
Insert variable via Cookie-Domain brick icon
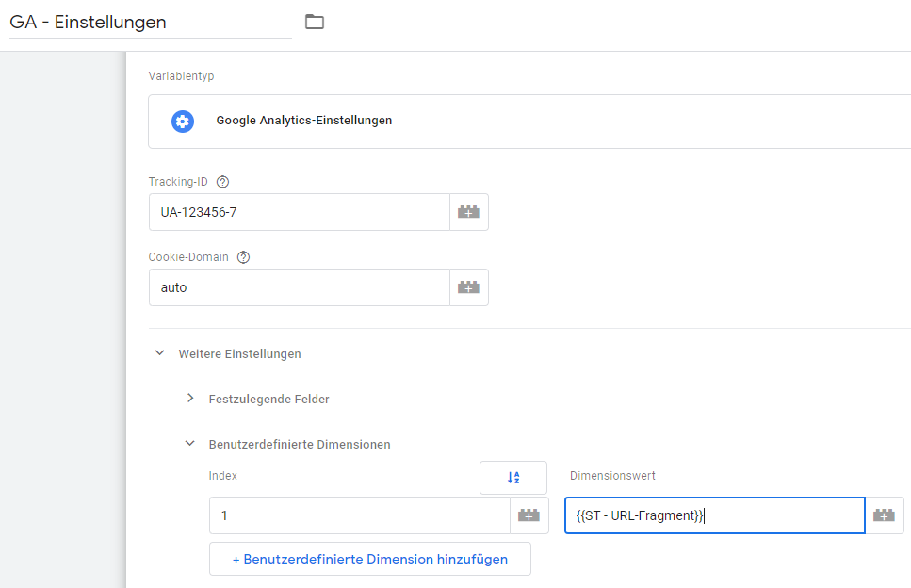coord(469,287)
